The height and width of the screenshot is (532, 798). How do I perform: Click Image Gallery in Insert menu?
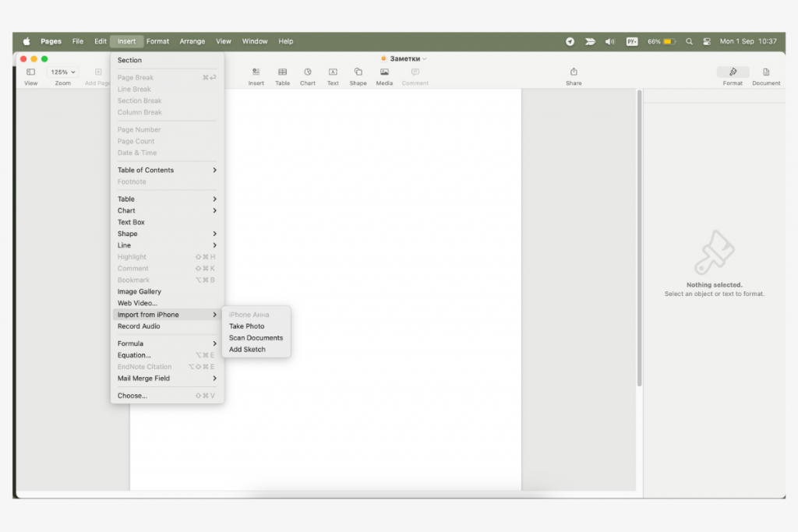139,291
